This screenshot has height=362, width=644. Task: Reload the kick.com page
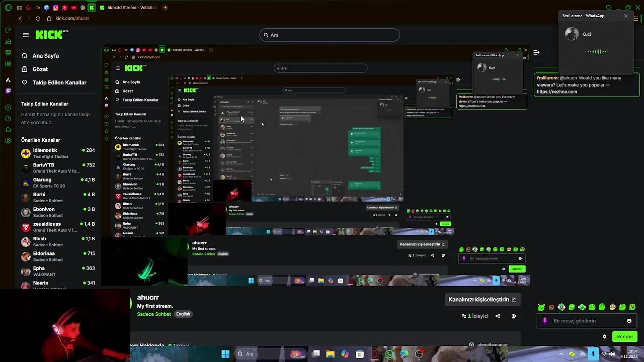pyautogui.click(x=38, y=19)
